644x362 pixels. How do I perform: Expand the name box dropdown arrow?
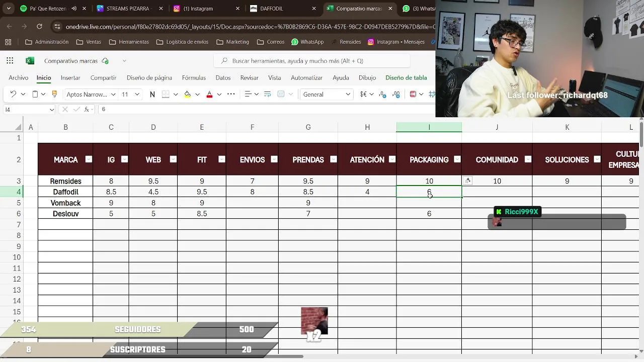pyautogui.click(x=52, y=109)
